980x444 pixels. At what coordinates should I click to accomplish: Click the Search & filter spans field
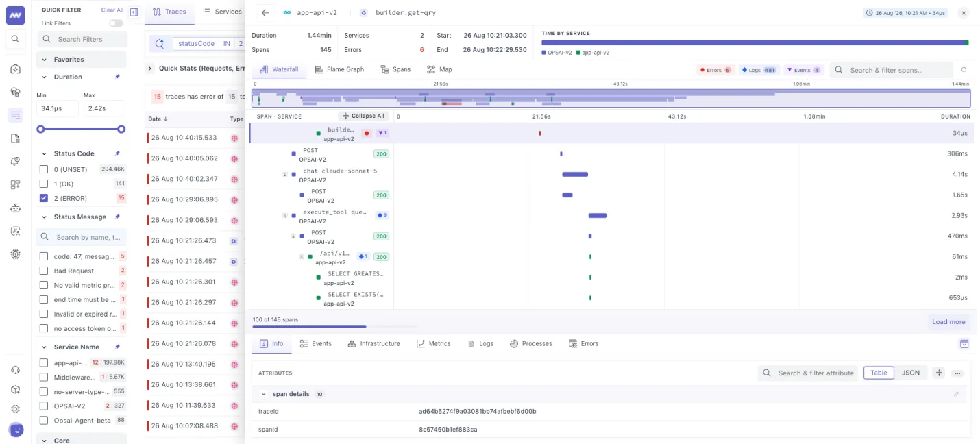pyautogui.click(x=892, y=70)
